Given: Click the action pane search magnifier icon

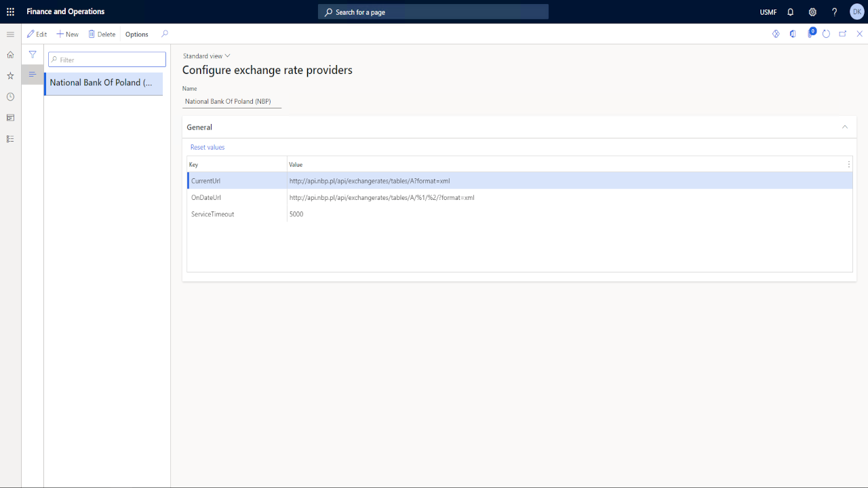Looking at the screenshot, I should [165, 34].
